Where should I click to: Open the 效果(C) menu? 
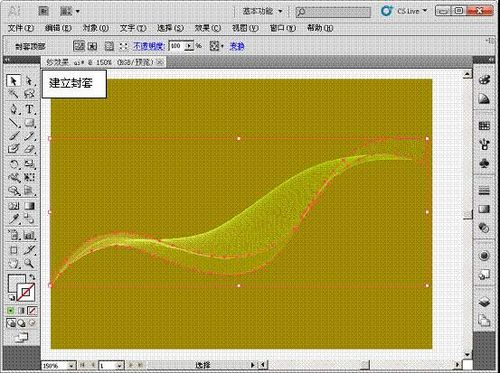point(208,28)
